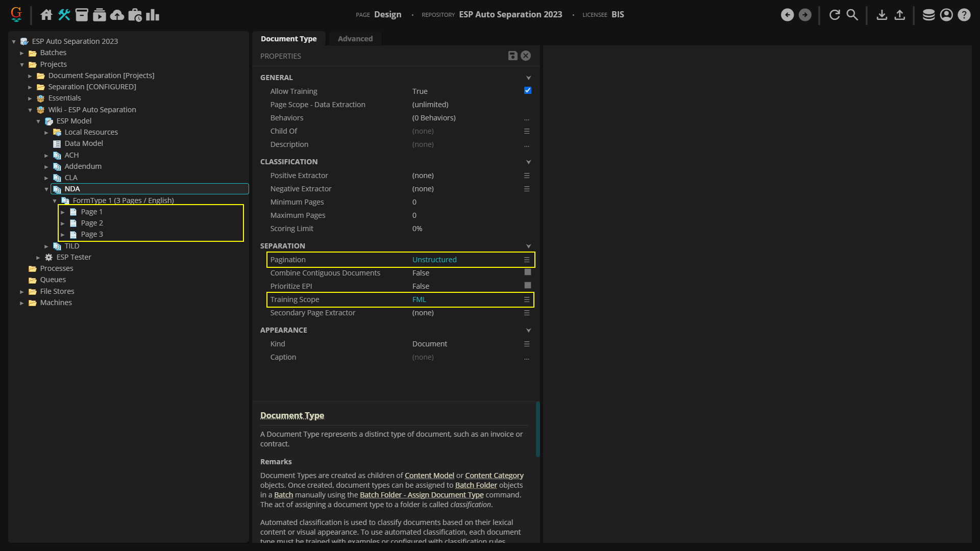Follow the Batch Folder link
The height and width of the screenshot is (551, 980).
(476, 485)
